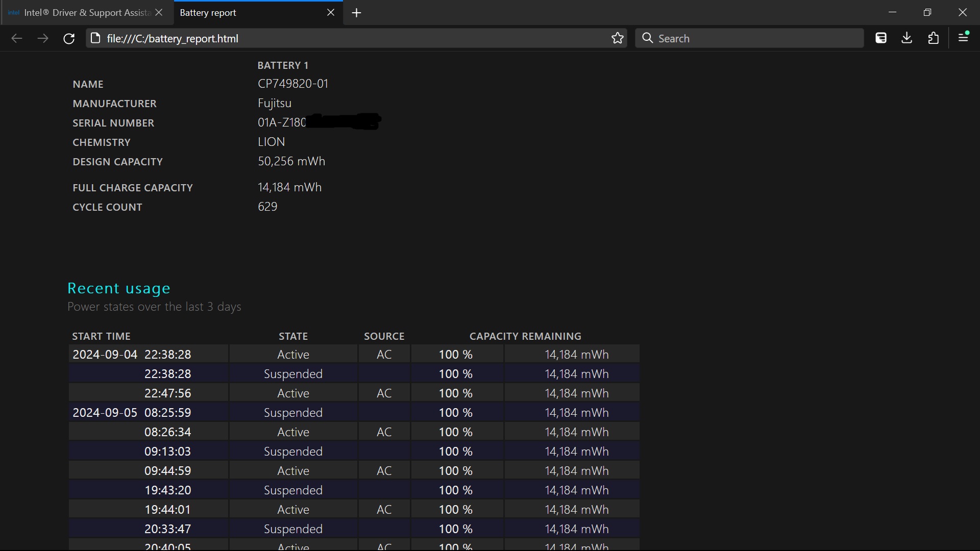Click the 22:47:56 start time cell
The image size is (980, 551).
149,393
